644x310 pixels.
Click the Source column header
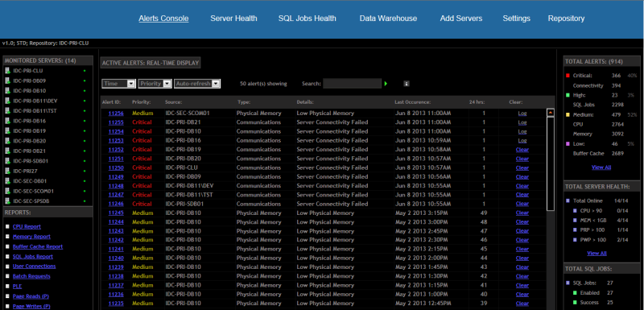(173, 102)
